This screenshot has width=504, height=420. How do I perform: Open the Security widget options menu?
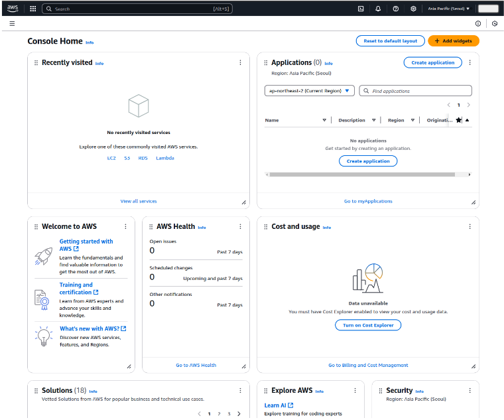tap(470, 390)
